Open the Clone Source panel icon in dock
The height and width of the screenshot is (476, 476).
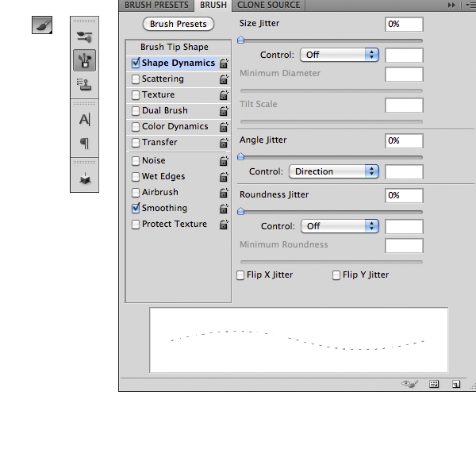tap(84, 83)
